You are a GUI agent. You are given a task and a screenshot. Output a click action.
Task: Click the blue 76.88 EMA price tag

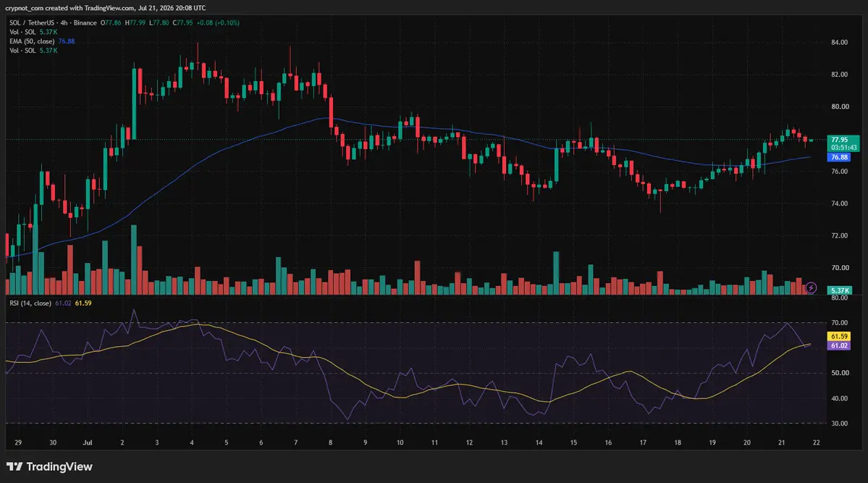point(839,157)
